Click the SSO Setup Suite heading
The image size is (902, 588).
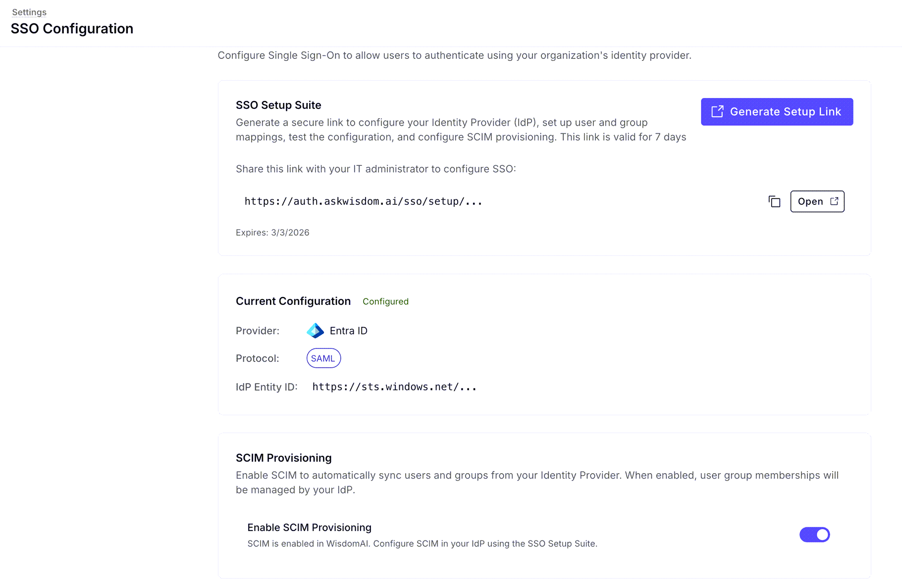pyautogui.click(x=278, y=105)
